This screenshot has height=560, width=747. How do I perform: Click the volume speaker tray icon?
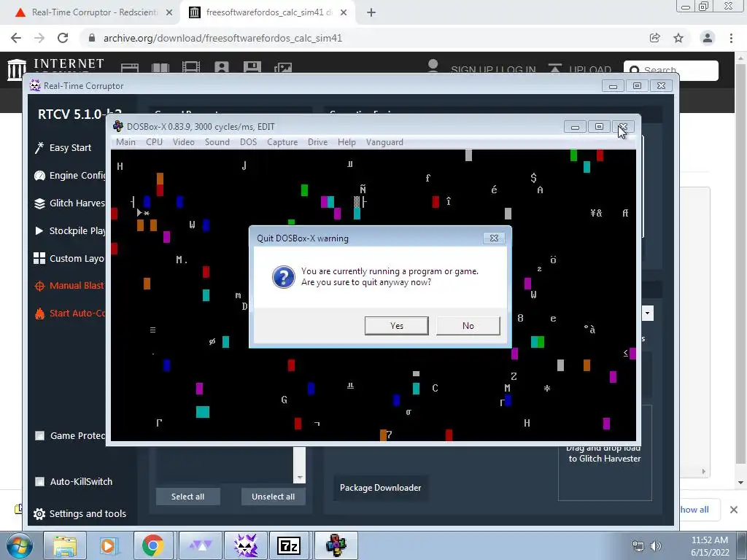click(x=656, y=546)
